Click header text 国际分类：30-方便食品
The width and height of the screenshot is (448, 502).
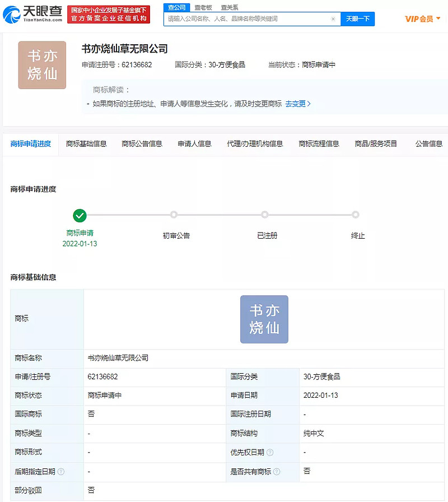click(210, 65)
